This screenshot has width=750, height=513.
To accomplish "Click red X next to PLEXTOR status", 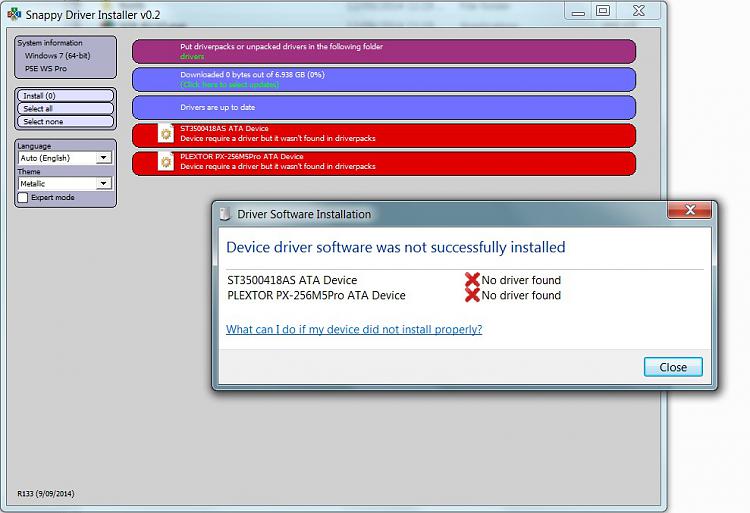I will point(472,295).
